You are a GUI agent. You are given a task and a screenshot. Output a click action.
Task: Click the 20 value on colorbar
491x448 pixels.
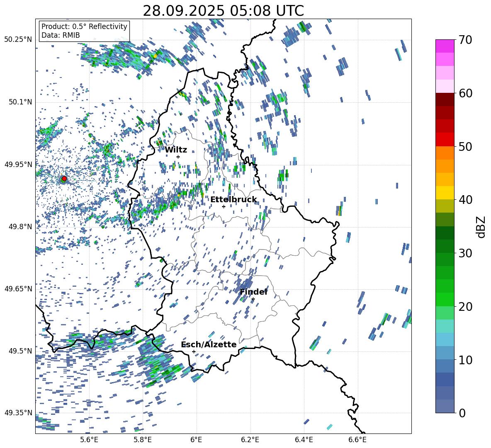(465, 306)
